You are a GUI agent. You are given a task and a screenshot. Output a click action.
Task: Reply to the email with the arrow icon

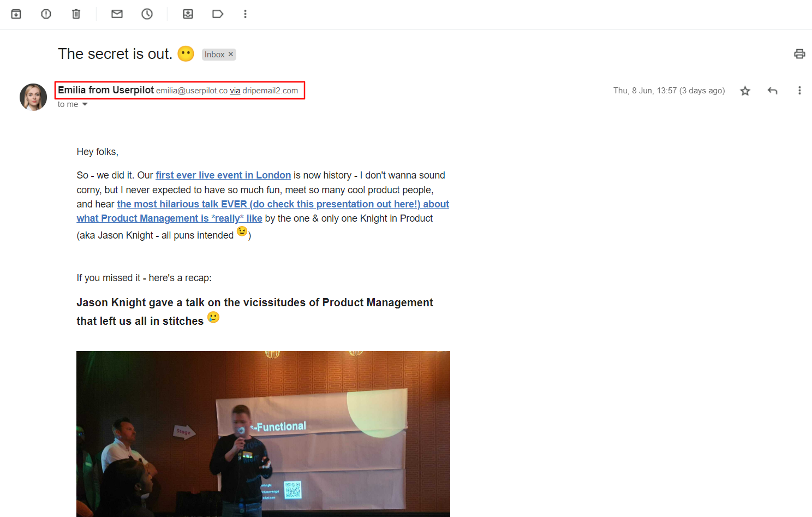click(772, 91)
